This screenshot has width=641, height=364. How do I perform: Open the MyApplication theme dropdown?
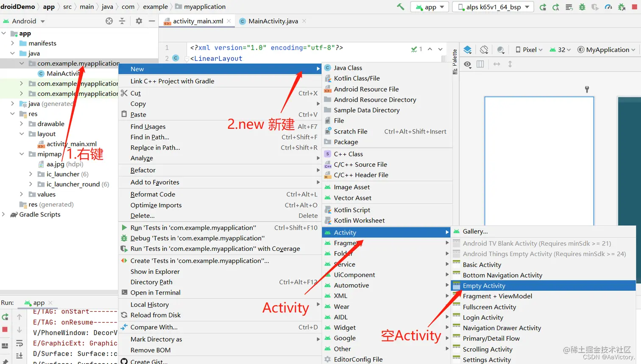tap(606, 50)
